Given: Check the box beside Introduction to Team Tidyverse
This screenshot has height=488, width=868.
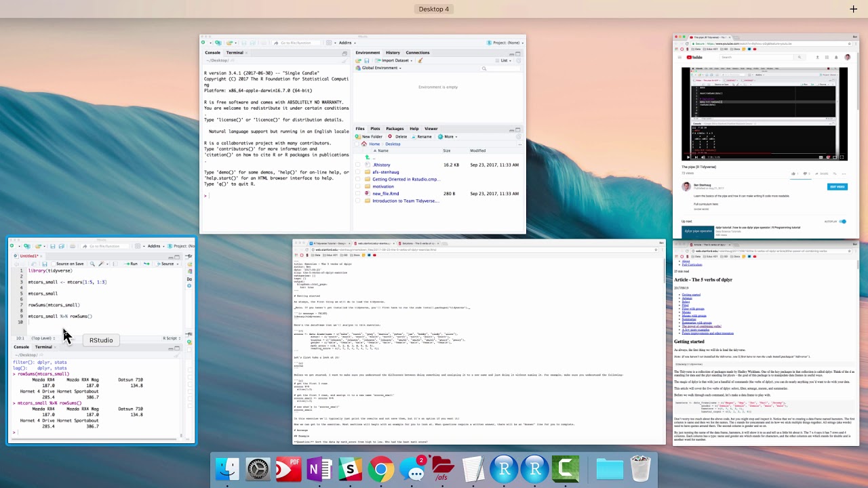Looking at the screenshot, I should [x=358, y=201].
